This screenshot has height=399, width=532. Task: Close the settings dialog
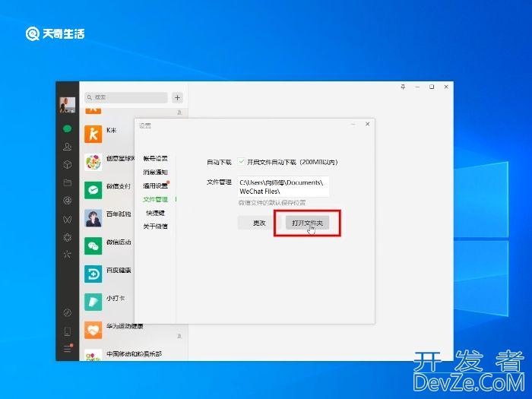click(x=367, y=124)
